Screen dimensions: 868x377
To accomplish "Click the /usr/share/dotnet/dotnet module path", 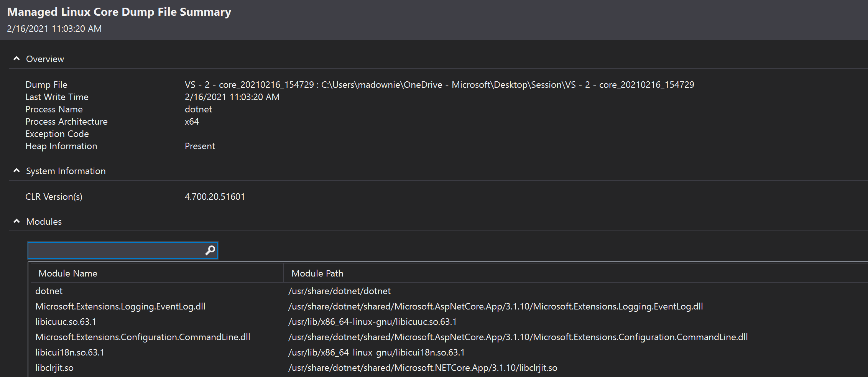I will tap(339, 291).
